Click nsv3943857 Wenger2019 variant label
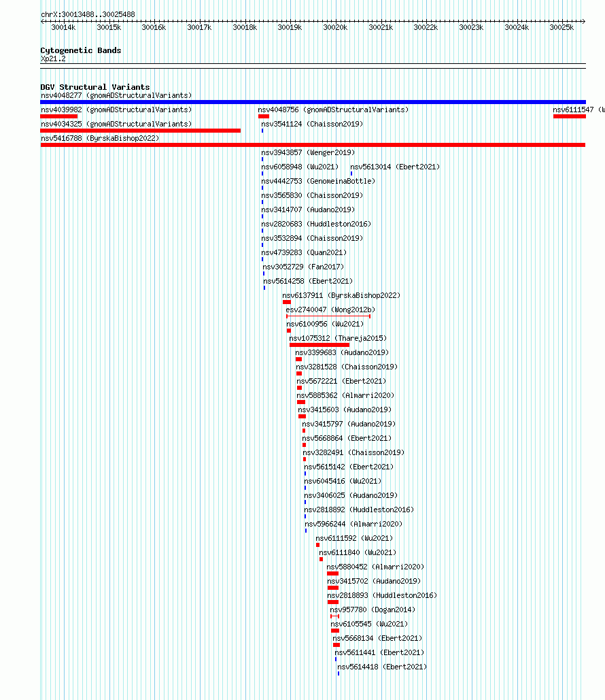The height and width of the screenshot is (700, 605). click(308, 152)
